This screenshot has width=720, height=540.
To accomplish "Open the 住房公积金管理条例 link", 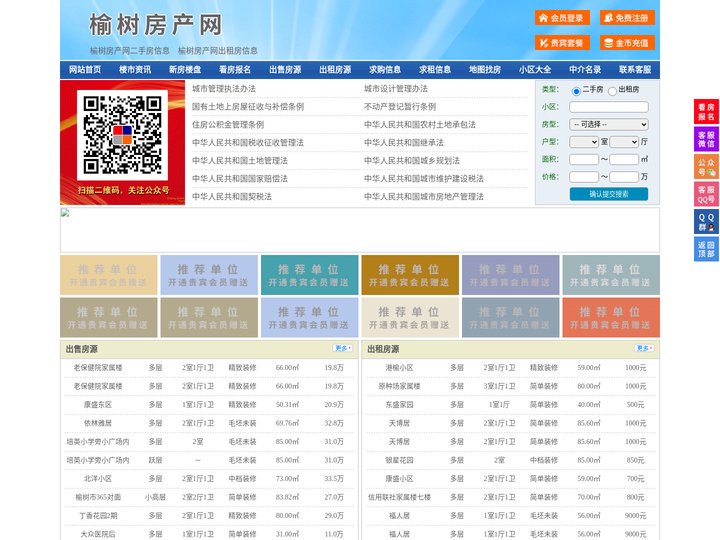I will click(x=228, y=124).
